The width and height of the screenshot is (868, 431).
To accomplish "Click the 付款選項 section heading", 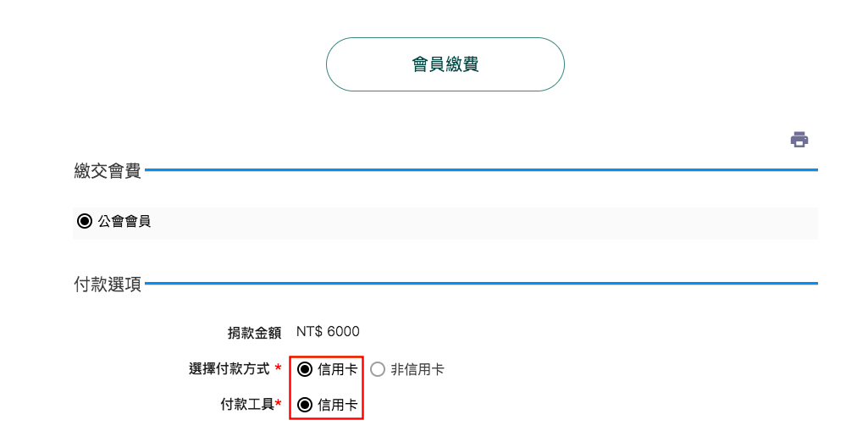I will coord(108,285).
